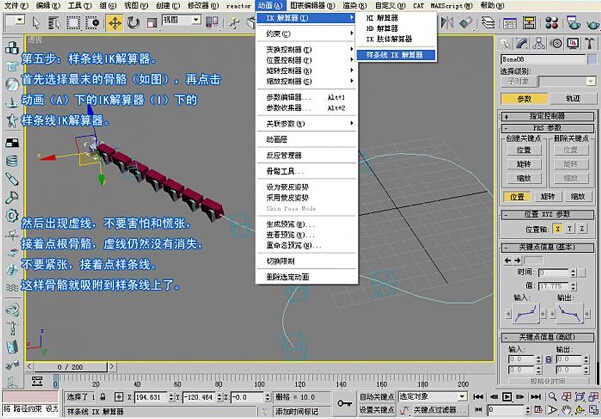
Task: Click the Bone08 object color swatch
Action: pos(592,59)
